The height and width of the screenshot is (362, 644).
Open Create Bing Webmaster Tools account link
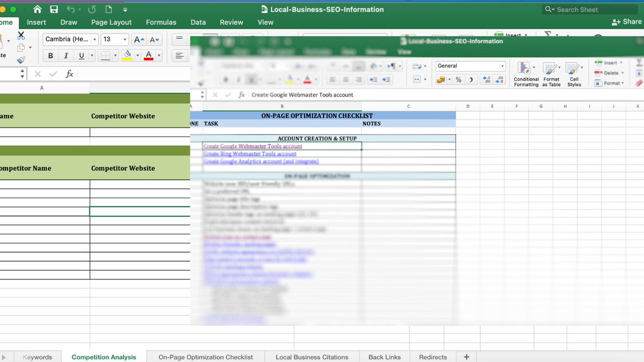[250, 154]
